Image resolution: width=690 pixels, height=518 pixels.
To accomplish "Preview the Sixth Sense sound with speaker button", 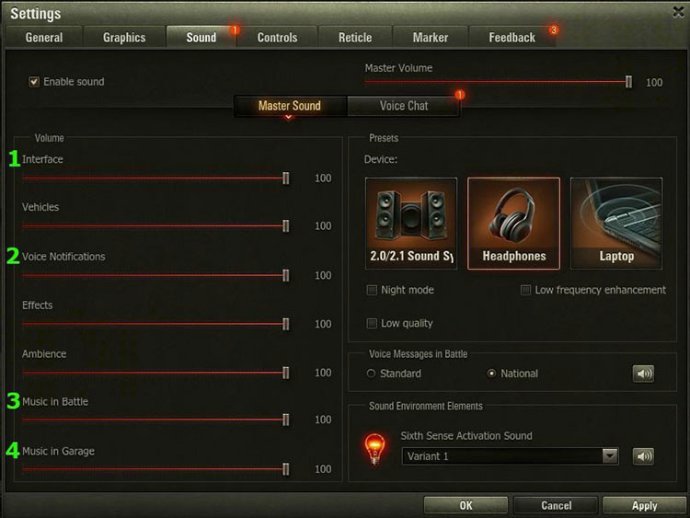I will [643, 456].
